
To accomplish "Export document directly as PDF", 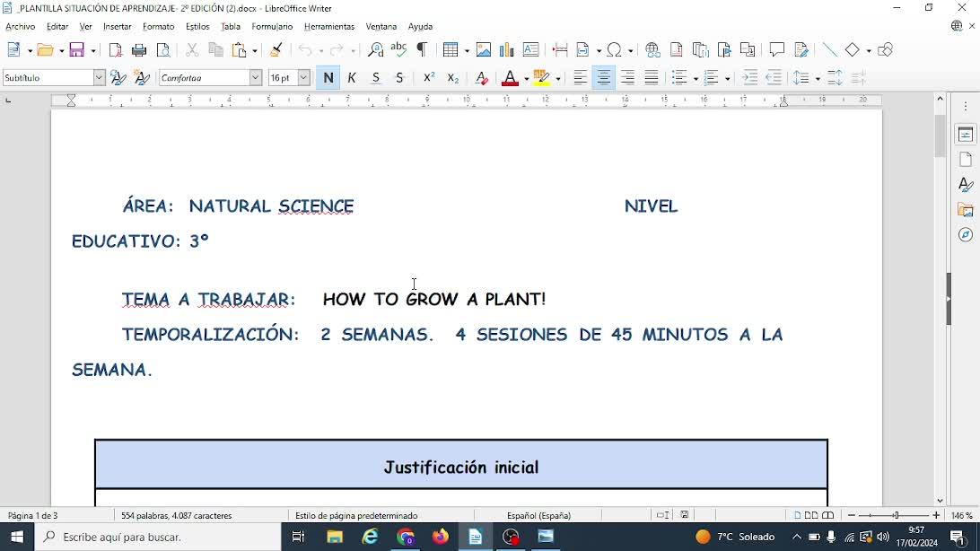I will pos(116,50).
